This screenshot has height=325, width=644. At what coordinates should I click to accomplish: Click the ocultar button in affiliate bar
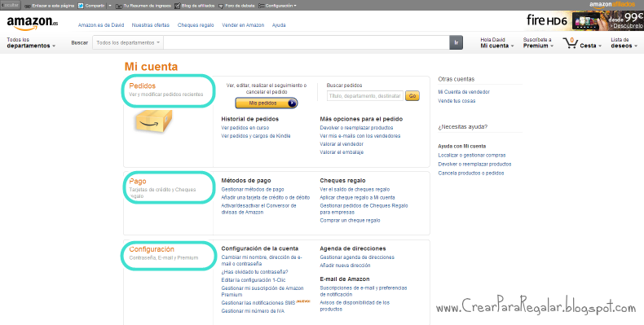11,6
